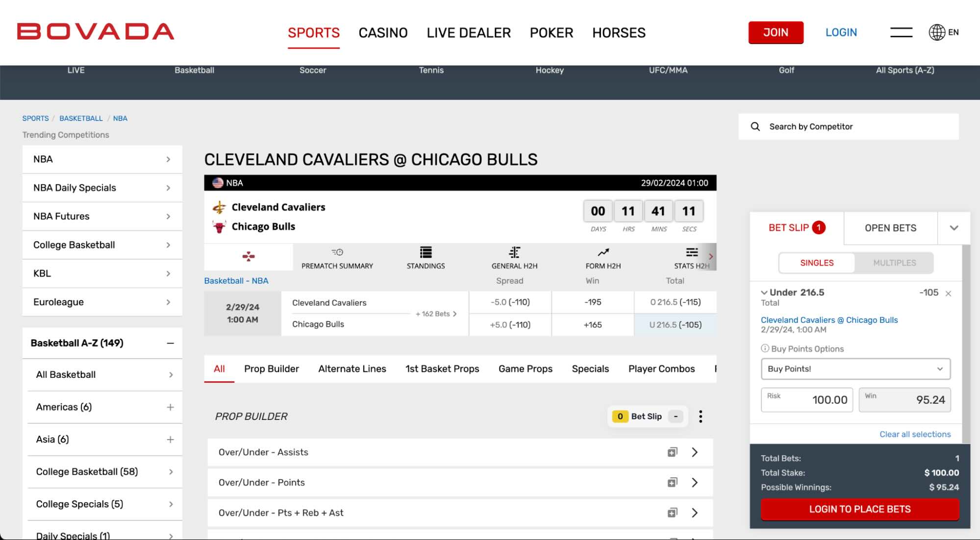Add Over/Under - Assists to bet slip icon
This screenshot has height=540, width=980.
pyautogui.click(x=673, y=452)
